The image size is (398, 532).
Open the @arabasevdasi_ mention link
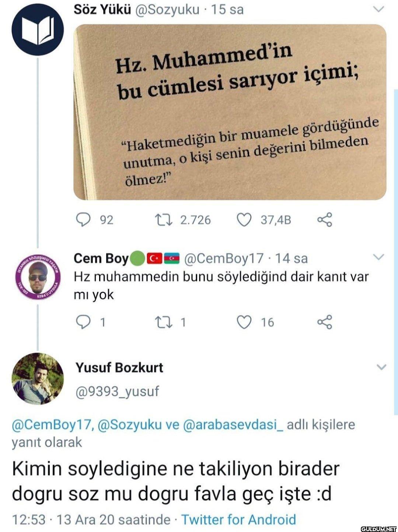point(233,424)
